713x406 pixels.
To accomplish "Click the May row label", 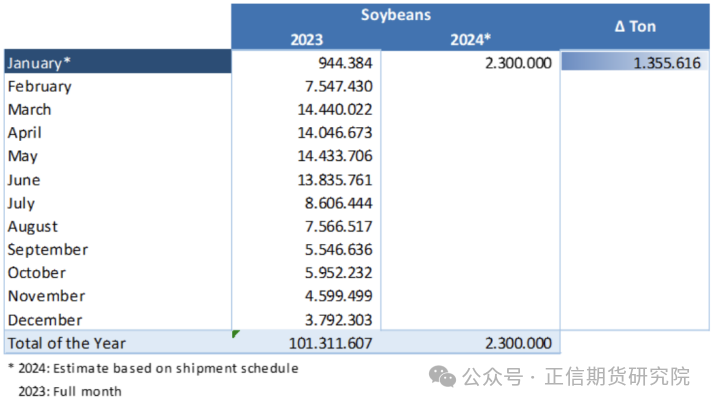I will (23, 156).
